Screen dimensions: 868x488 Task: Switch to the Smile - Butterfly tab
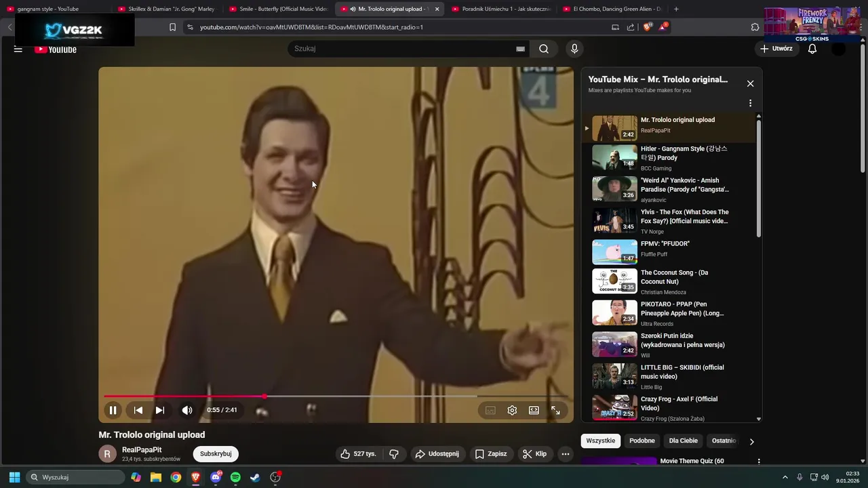coord(277,9)
